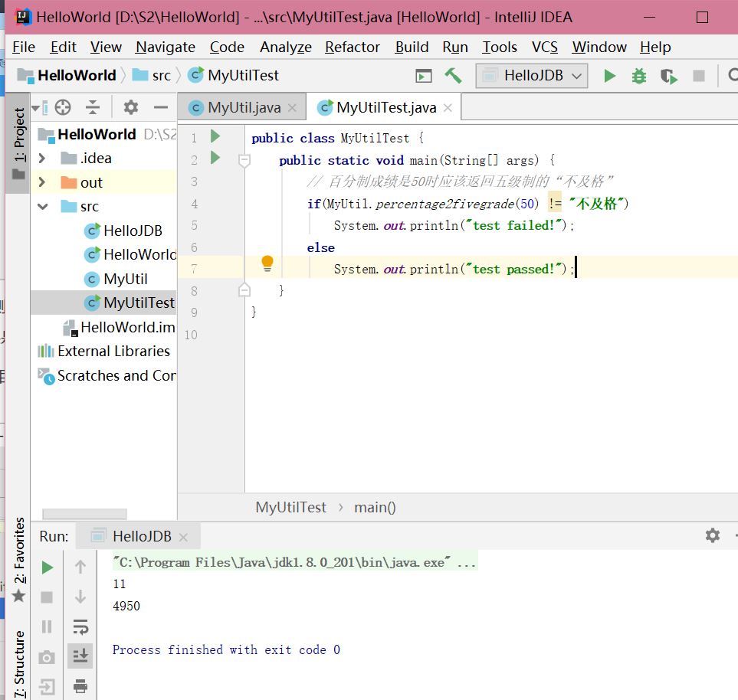
Task: Toggle the 7: Structure side tab
Action: tap(18, 664)
